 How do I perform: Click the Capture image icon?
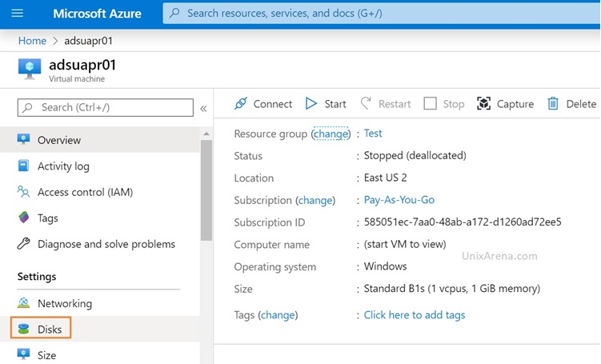coord(483,103)
